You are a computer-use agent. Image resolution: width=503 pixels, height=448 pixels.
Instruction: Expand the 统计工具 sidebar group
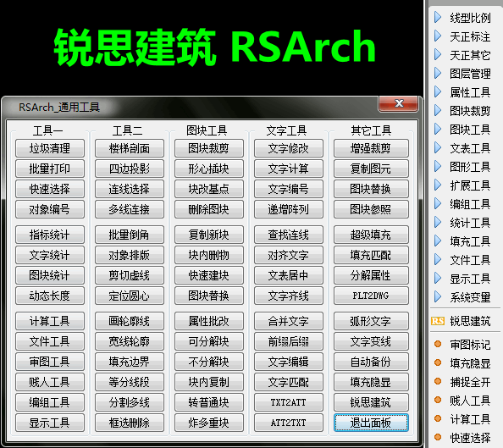click(438, 222)
